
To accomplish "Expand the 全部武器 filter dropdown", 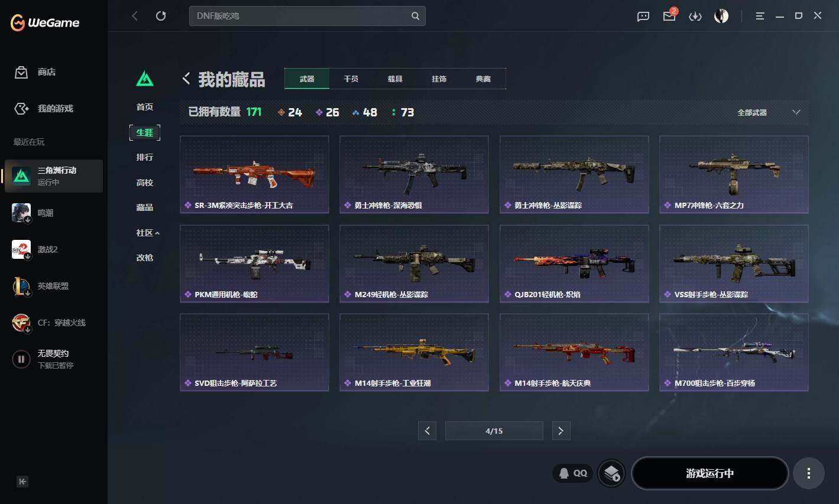I will (x=769, y=112).
